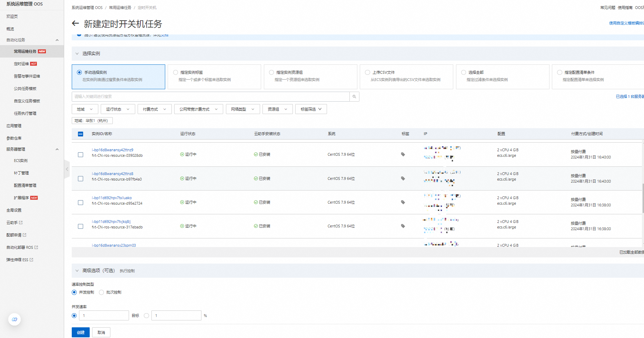Click the tag icon for i-bp11d692hpv7tvjkq8lj
The width and height of the screenshot is (644, 338).
pos(403,226)
